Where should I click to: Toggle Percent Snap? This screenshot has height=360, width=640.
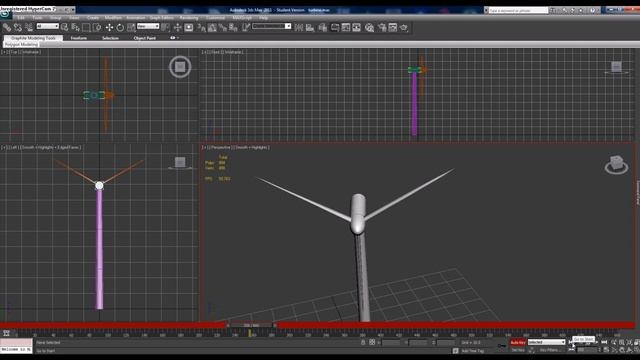tap(222, 27)
